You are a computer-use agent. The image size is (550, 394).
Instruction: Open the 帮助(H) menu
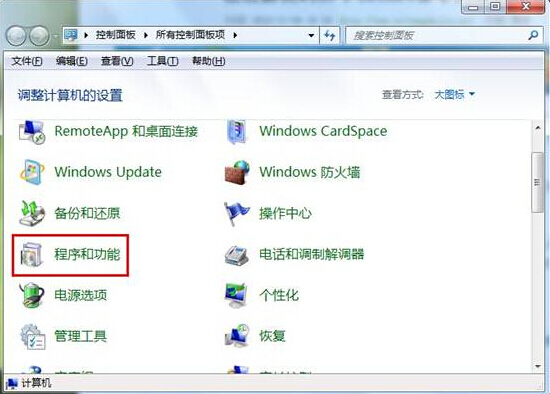(x=208, y=61)
